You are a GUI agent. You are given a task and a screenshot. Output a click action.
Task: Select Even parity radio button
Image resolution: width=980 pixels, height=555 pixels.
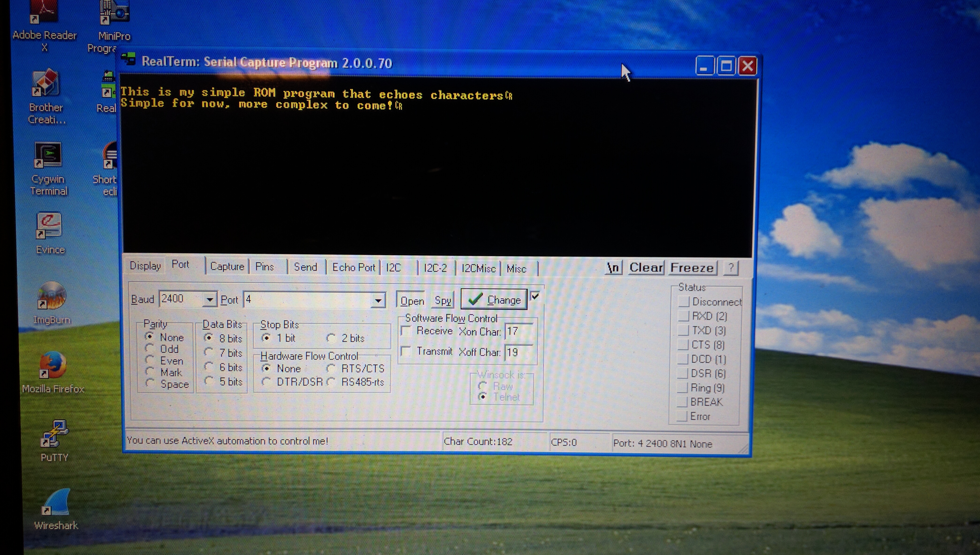click(x=150, y=360)
